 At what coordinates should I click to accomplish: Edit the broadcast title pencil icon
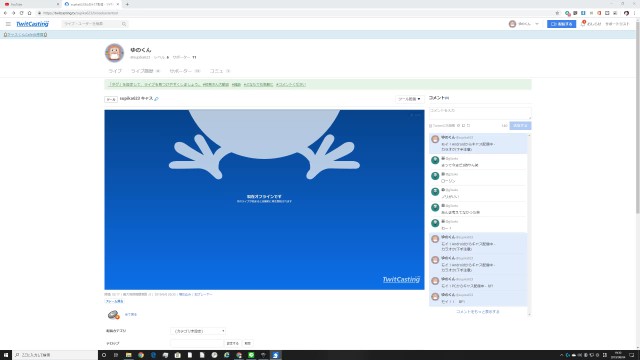point(156,99)
